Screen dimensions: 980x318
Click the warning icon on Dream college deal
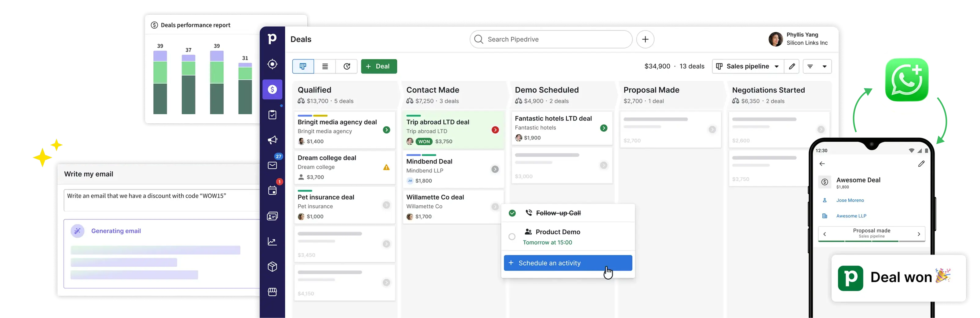386,167
